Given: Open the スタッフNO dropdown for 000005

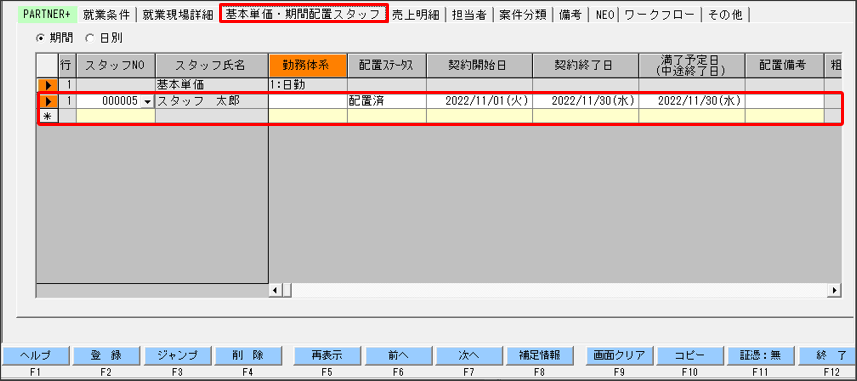Looking at the screenshot, I should 147,102.
